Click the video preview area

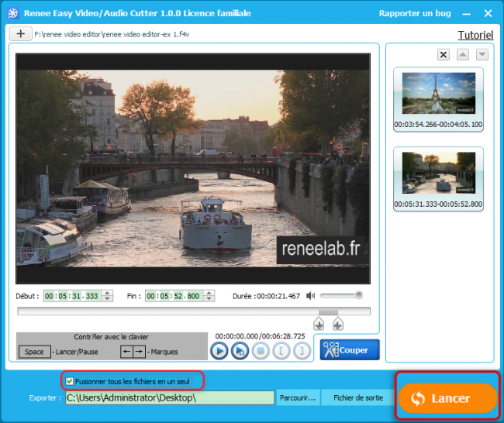click(193, 169)
